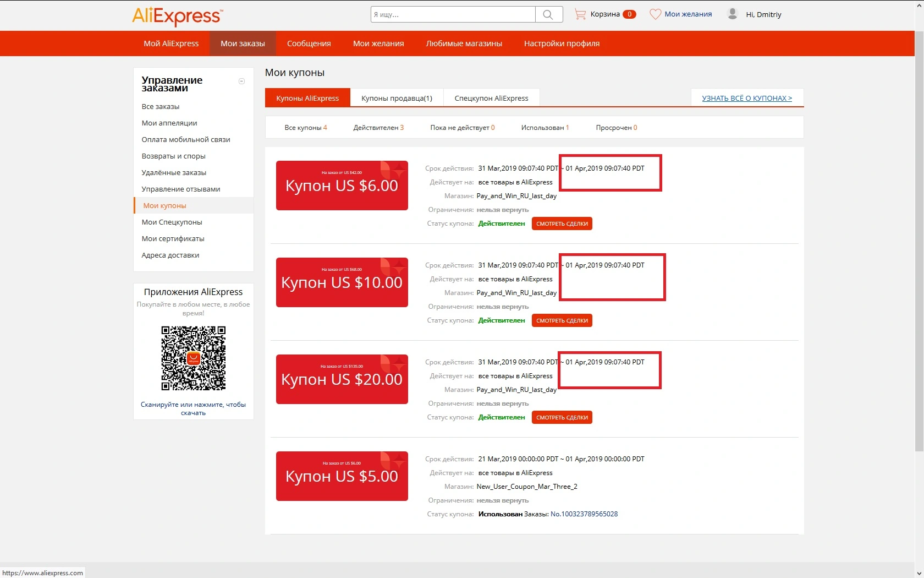Click the black Использован status text
924x578 pixels.
(501, 514)
